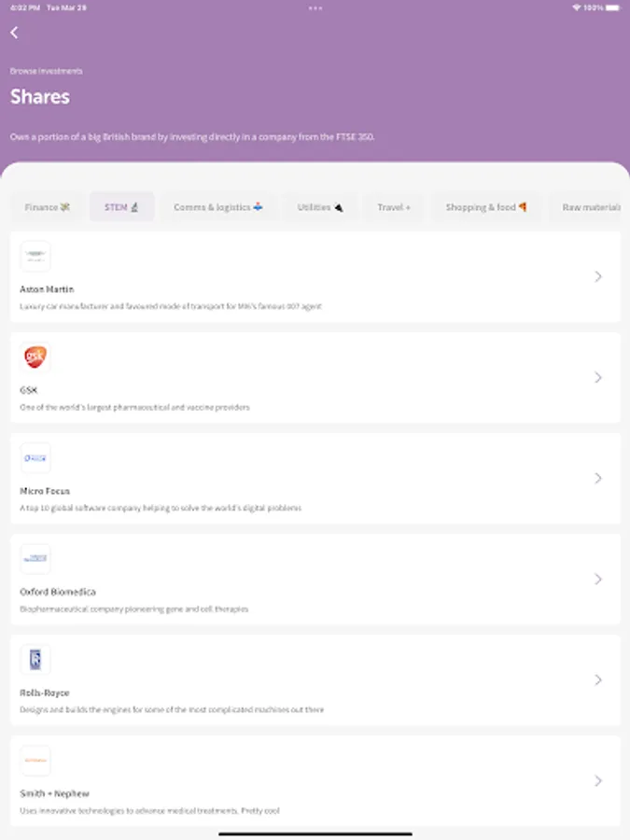Open Rolls-Royce using the right chevron

pyautogui.click(x=598, y=679)
